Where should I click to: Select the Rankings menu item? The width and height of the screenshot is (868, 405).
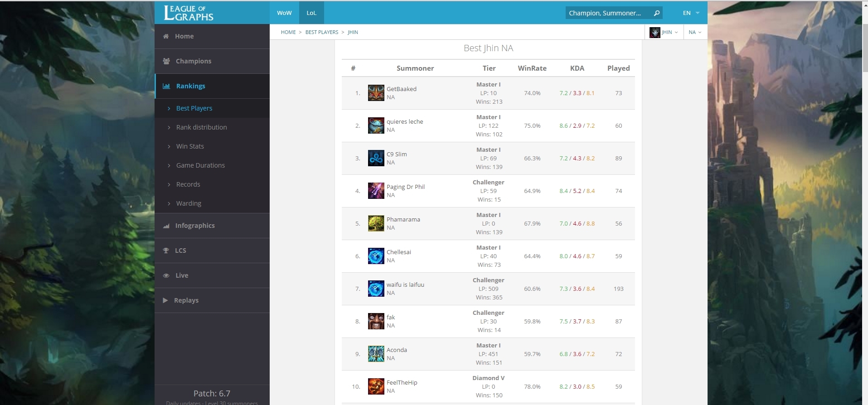[x=212, y=86]
